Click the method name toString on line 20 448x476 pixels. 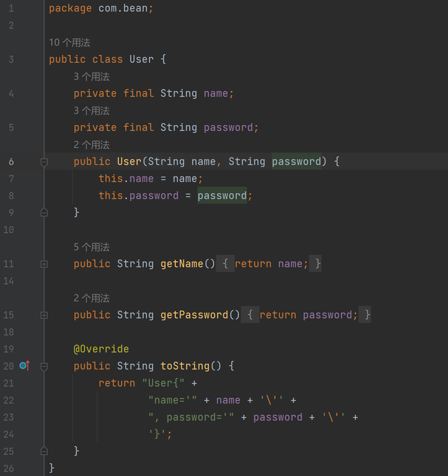(185, 366)
